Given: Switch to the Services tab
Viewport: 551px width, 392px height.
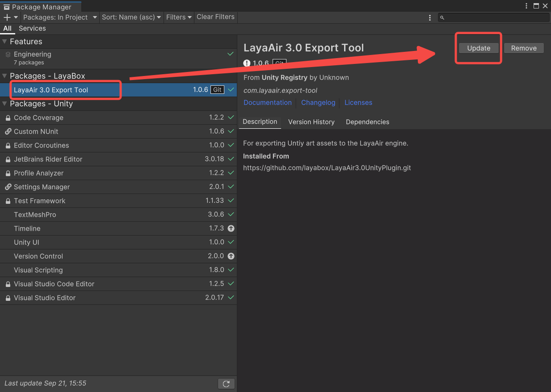Looking at the screenshot, I should click(x=32, y=28).
